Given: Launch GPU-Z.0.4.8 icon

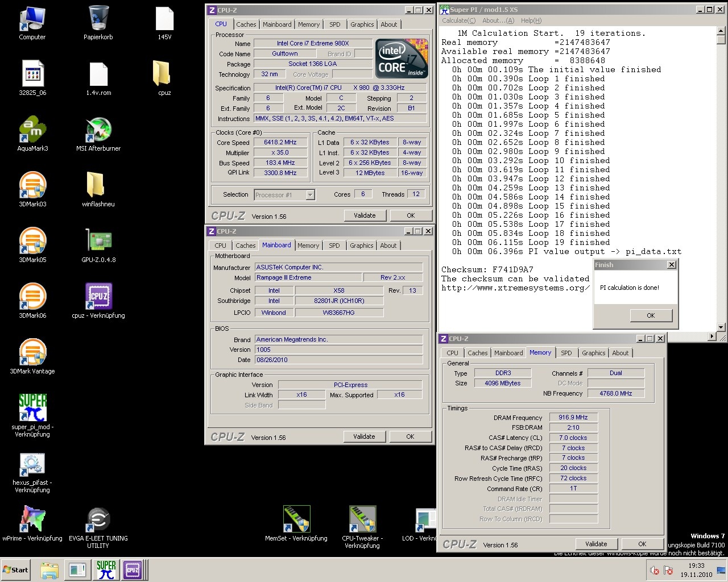Looking at the screenshot, I should [98, 246].
